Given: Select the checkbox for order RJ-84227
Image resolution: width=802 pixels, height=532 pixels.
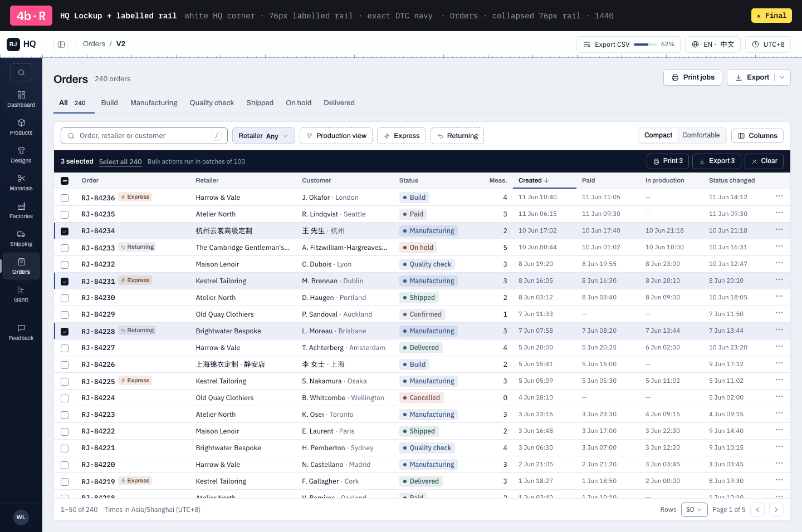Looking at the screenshot, I should [x=65, y=348].
